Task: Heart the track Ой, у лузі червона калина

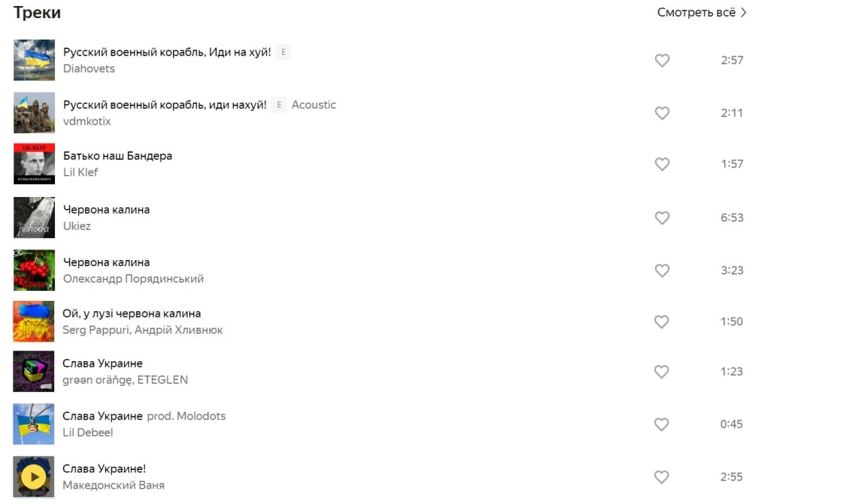Action: [661, 322]
